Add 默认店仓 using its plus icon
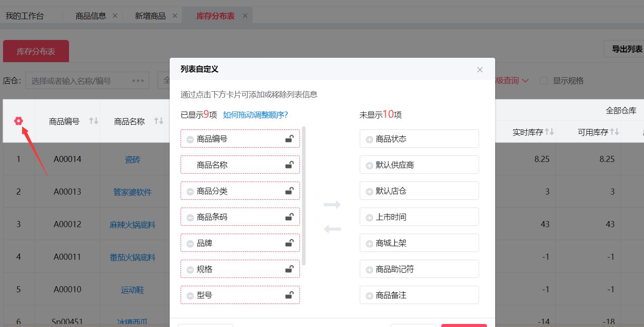This screenshot has width=644, height=327. (369, 192)
